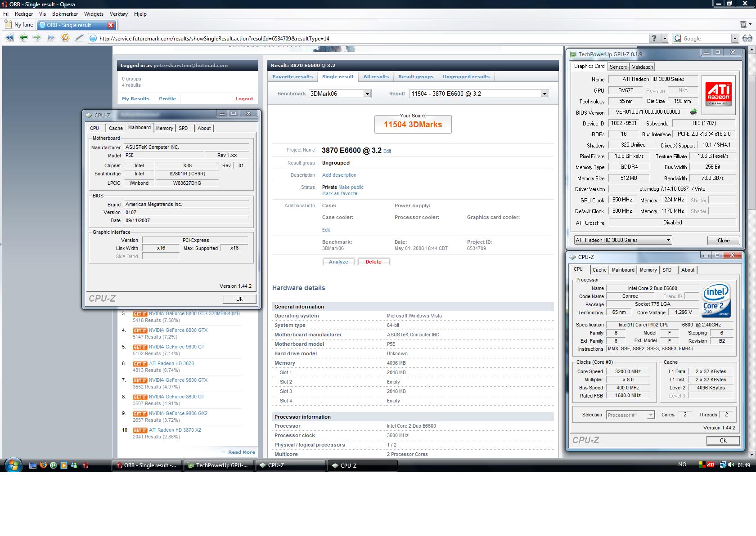The image size is (756, 536).
Task: Click the Analyze button
Action: (x=338, y=262)
